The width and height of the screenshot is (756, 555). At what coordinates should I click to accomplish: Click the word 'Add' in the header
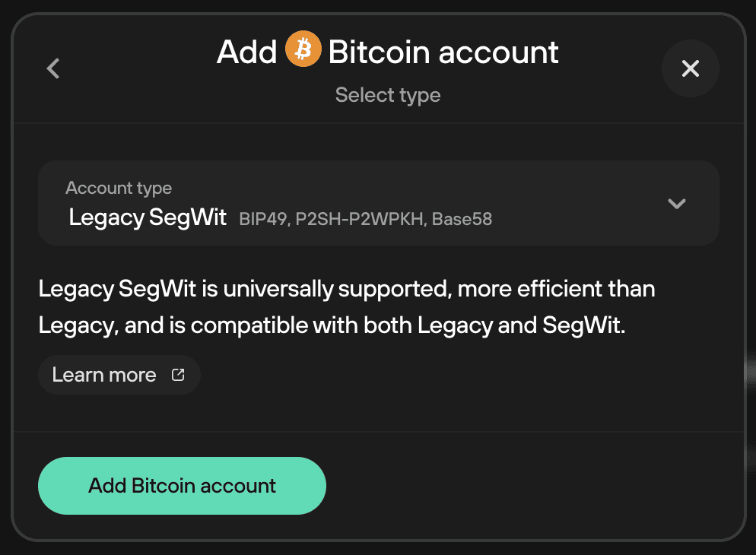point(247,52)
